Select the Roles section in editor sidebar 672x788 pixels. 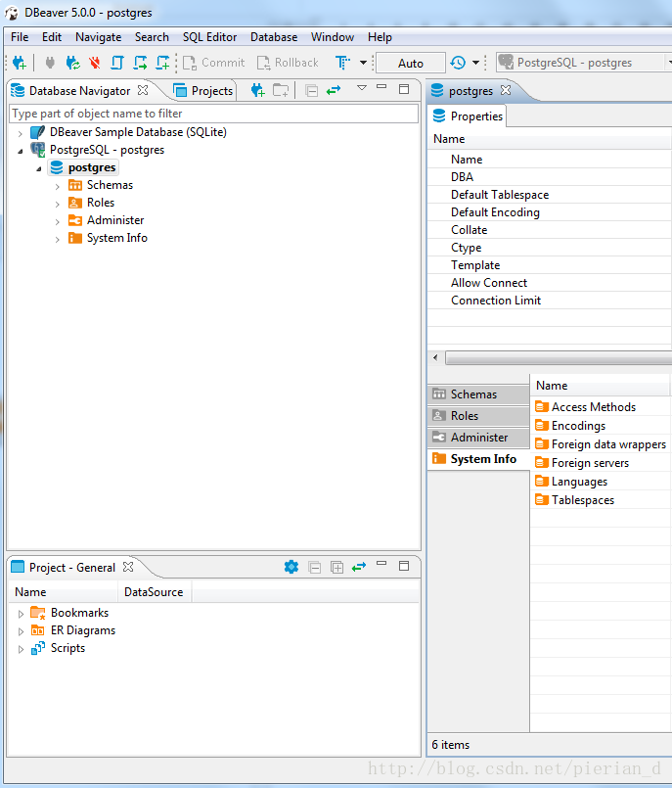click(x=478, y=416)
